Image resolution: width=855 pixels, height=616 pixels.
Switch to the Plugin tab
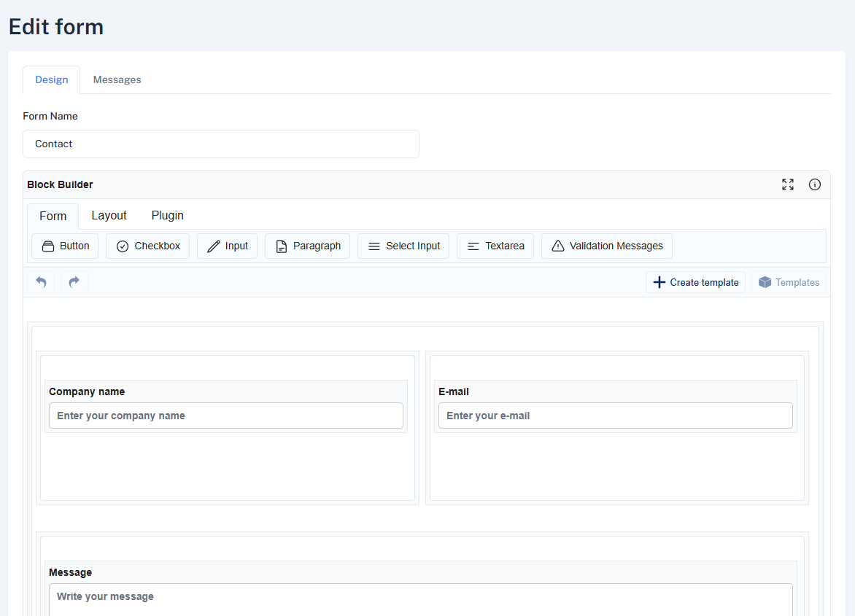pos(167,216)
